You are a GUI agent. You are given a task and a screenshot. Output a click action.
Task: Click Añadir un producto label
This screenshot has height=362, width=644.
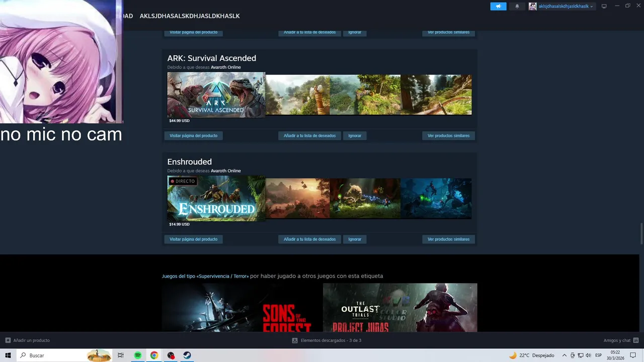[31, 340]
